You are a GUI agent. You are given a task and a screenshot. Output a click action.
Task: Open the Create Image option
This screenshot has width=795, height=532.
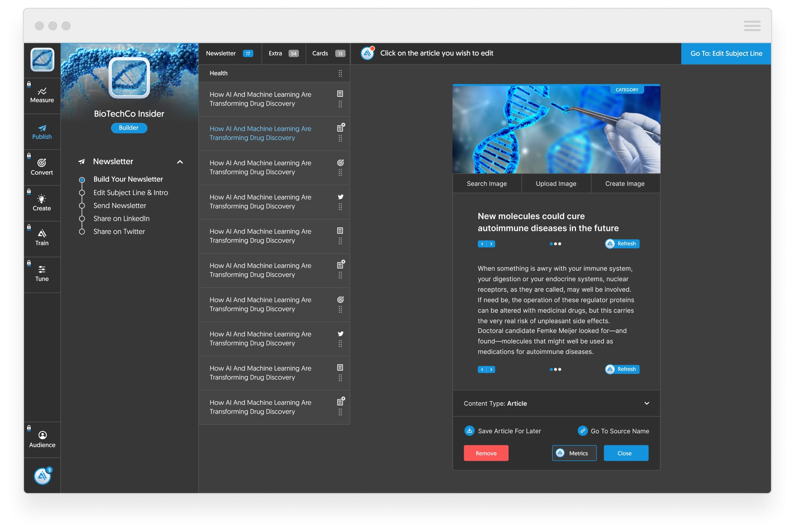pos(625,184)
